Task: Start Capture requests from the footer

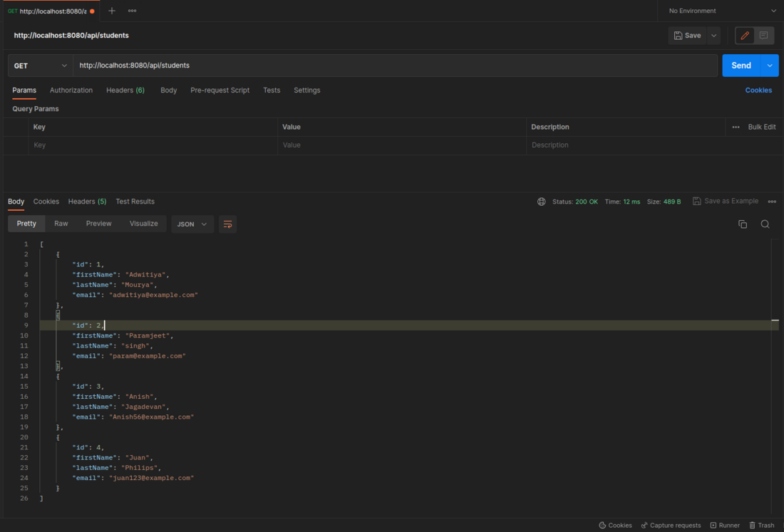Action: (671, 525)
